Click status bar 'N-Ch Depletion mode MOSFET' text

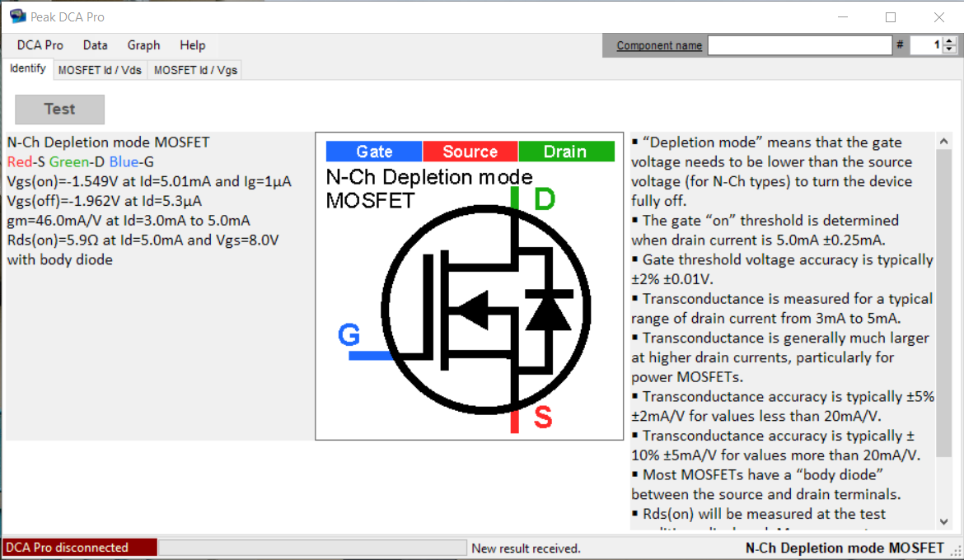click(845, 548)
